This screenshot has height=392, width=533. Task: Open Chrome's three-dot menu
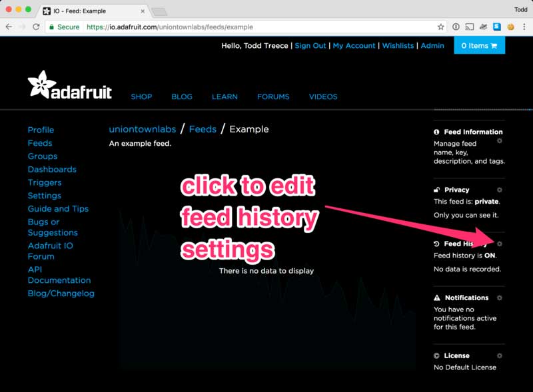(524, 27)
